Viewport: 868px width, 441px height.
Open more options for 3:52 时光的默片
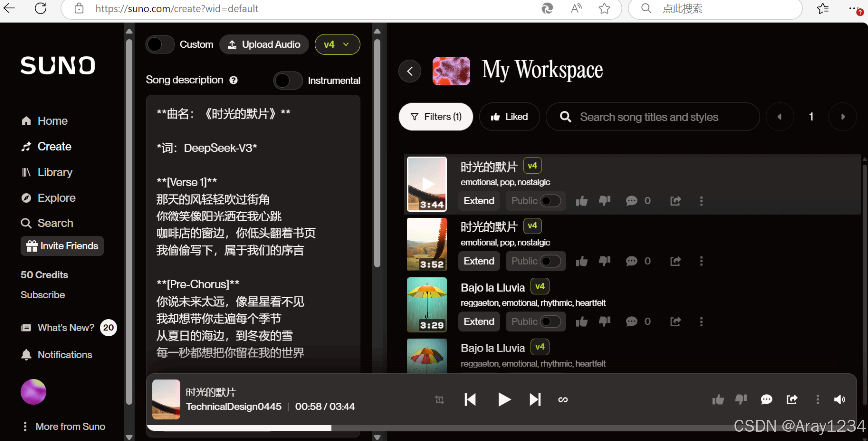coord(701,261)
